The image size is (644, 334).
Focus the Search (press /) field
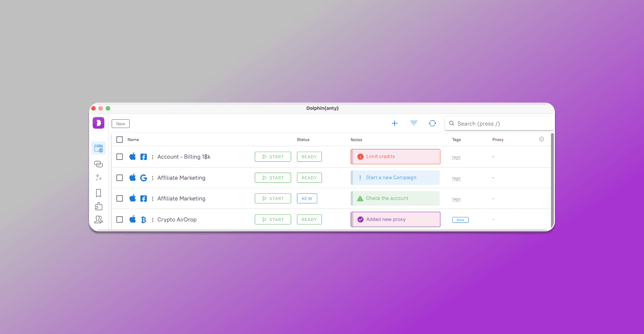(499, 123)
